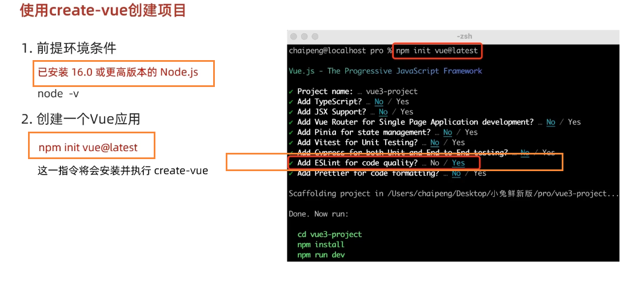Click the highlighted npm init vue@latest terminal command

coord(437,50)
